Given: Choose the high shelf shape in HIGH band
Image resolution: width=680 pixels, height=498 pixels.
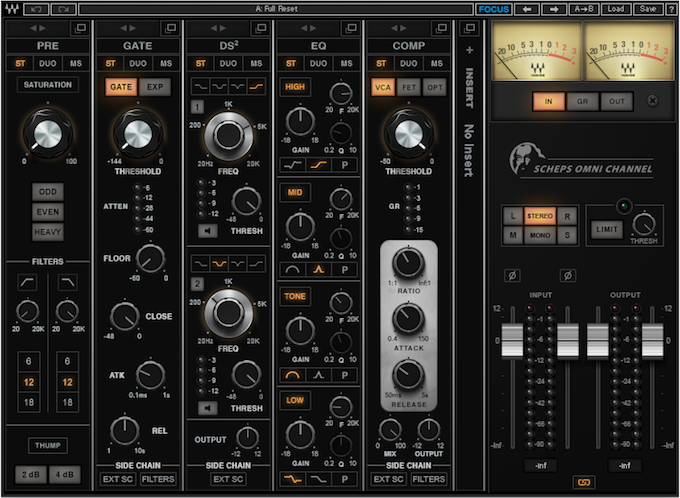Looking at the screenshot, I should [x=319, y=165].
